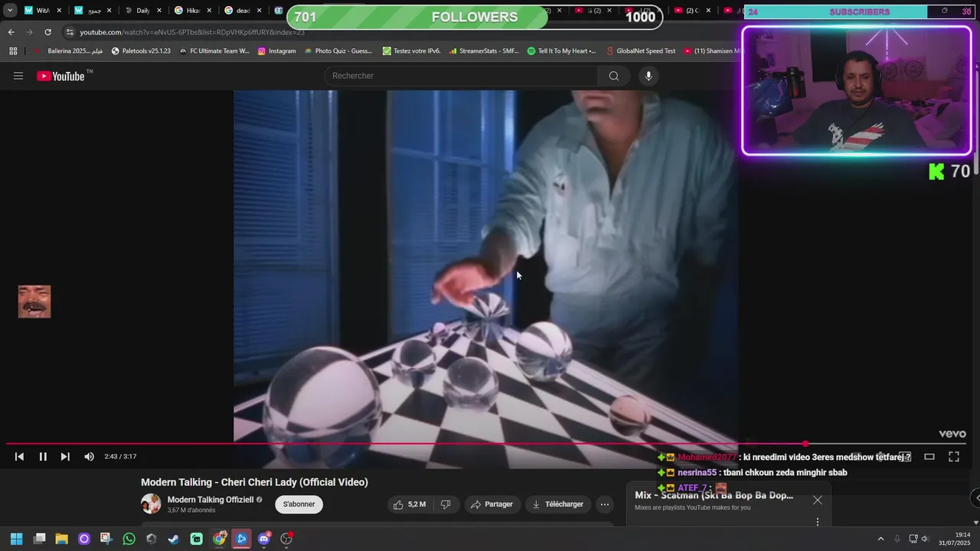Open more actions three-dot menu under video
Image resolution: width=980 pixels, height=551 pixels.
[605, 504]
